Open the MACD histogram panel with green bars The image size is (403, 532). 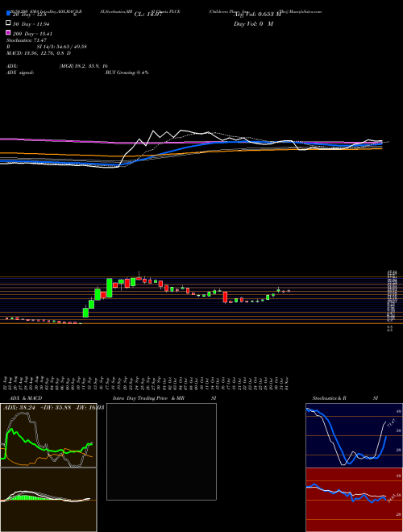point(48,500)
